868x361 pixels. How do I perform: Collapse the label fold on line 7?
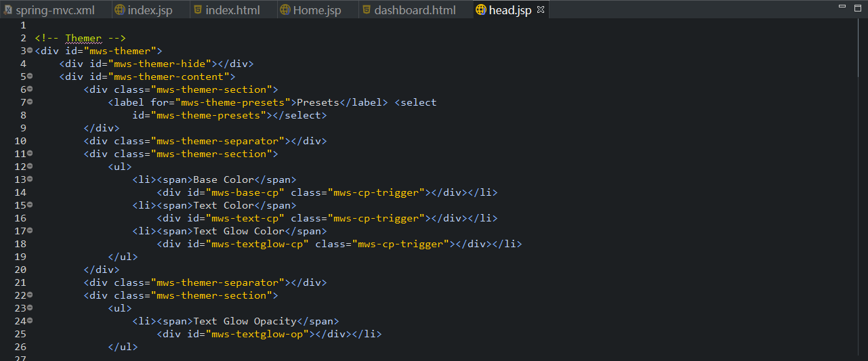[x=30, y=102]
